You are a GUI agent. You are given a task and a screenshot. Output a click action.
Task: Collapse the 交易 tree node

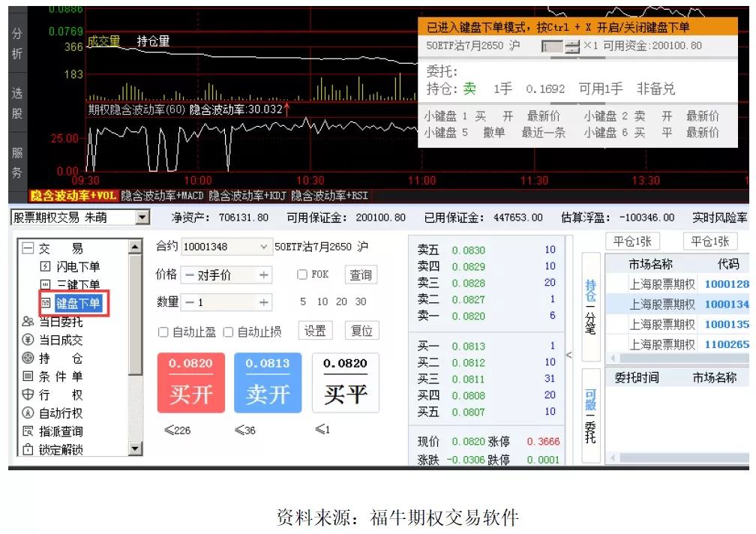pos(28,248)
